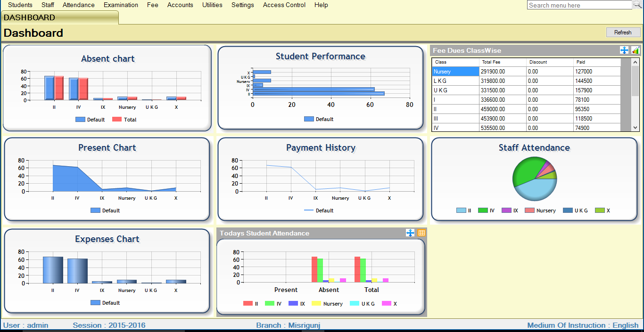Expand the Utilities menu
This screenshot has width=644, height=332.
pyautogui.click(x=212, y=5)
